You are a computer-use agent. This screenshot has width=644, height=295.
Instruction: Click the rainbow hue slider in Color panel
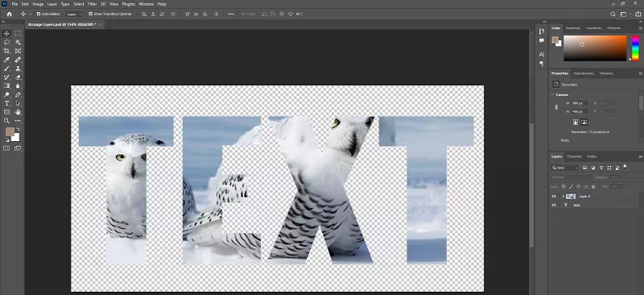pos(635,48)
